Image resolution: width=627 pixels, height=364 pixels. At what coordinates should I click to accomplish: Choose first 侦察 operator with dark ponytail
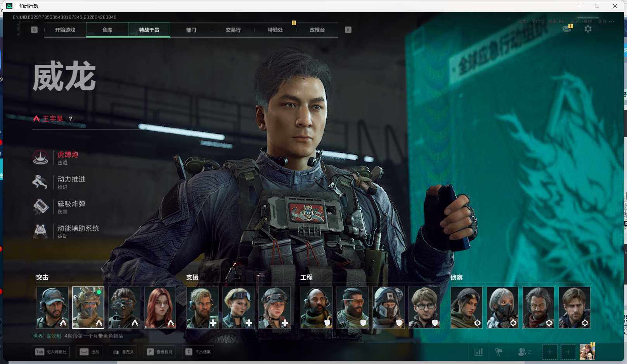point(466,307)
